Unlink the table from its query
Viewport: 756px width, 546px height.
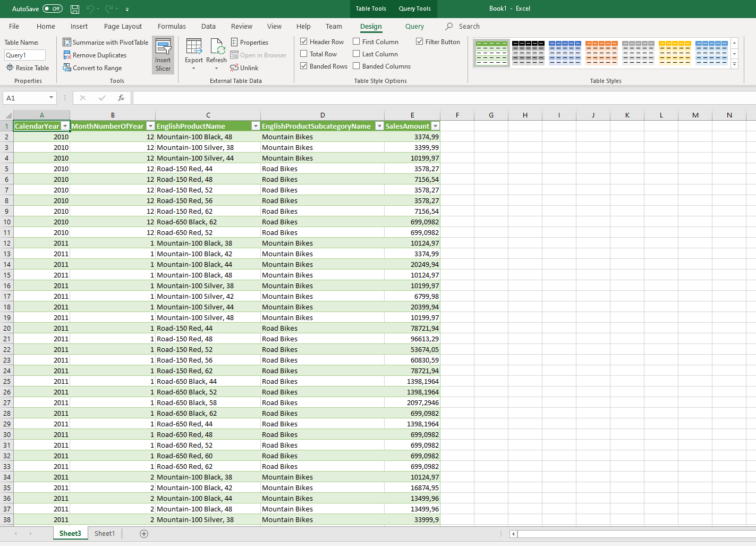point(244,68)
